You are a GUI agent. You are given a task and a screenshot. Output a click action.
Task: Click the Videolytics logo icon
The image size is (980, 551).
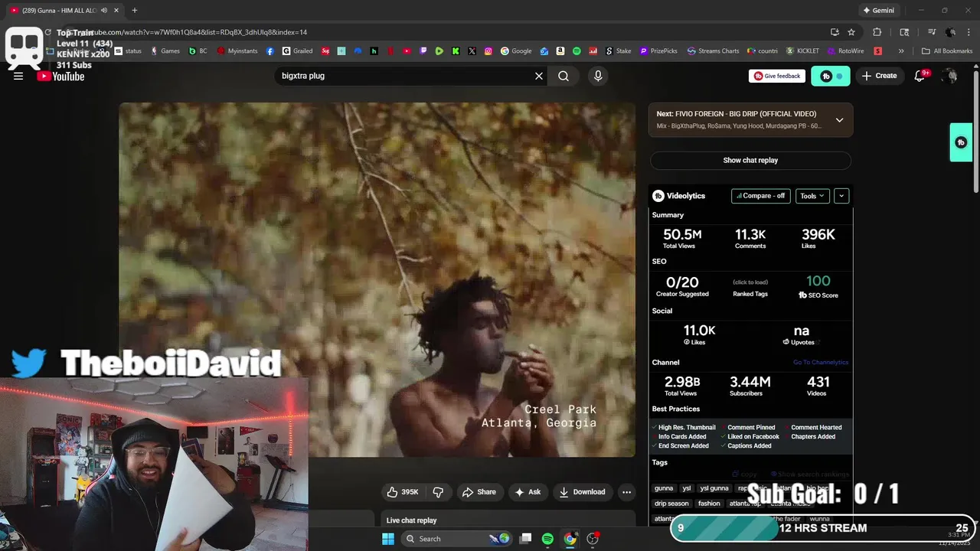(x=658, y=196)
